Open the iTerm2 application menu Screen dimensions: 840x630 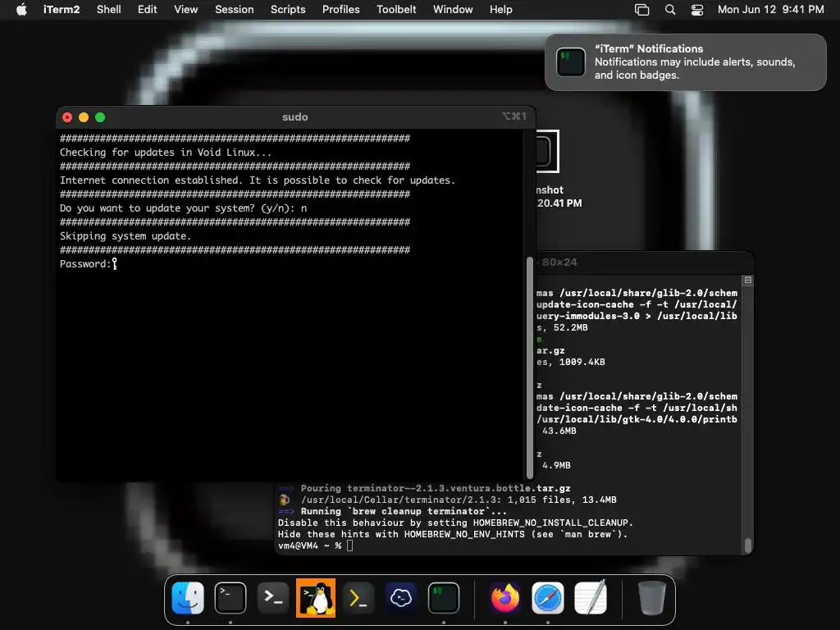[x=62, y=10]
